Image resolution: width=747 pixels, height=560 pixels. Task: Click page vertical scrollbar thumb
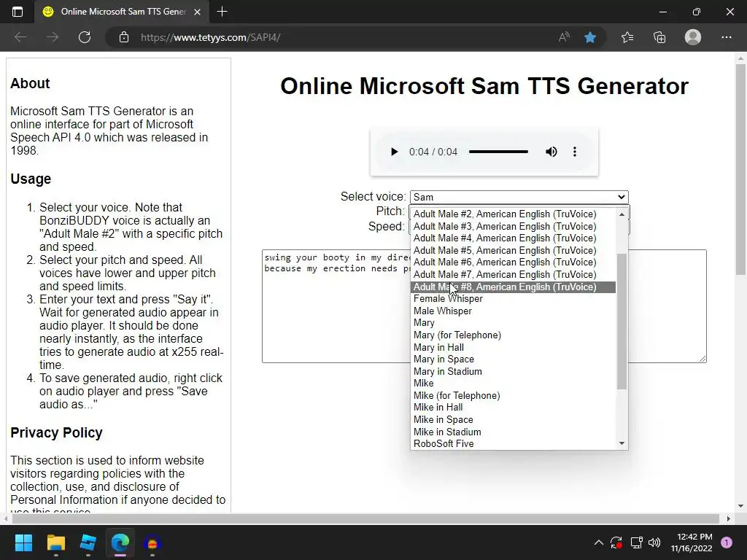coord(740,169)
